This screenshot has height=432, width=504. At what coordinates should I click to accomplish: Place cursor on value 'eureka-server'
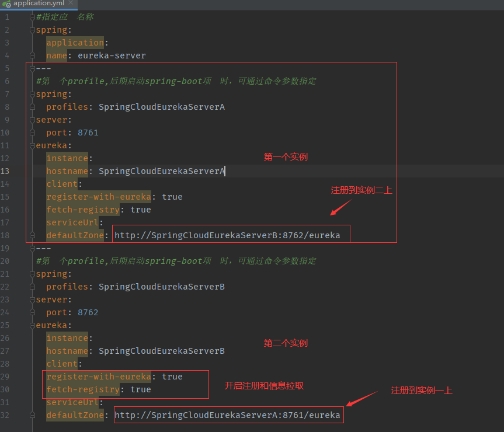point(112,55)
